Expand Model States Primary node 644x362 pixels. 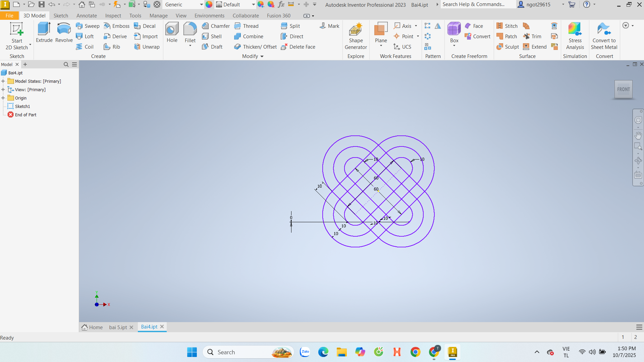tap(3, 81)
